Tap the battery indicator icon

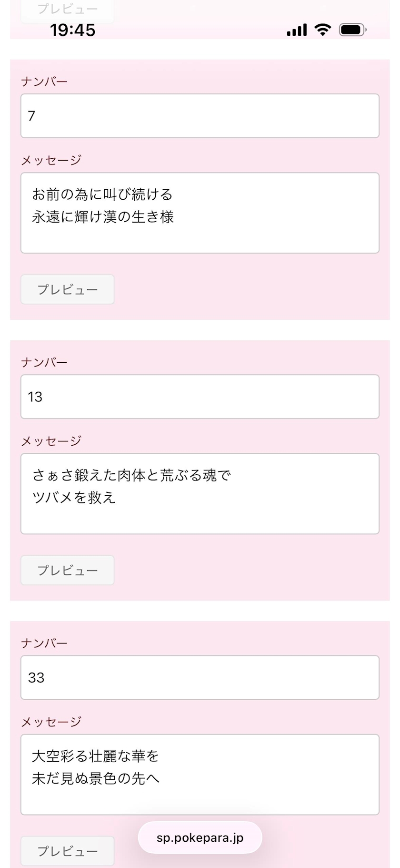(352, 30)
